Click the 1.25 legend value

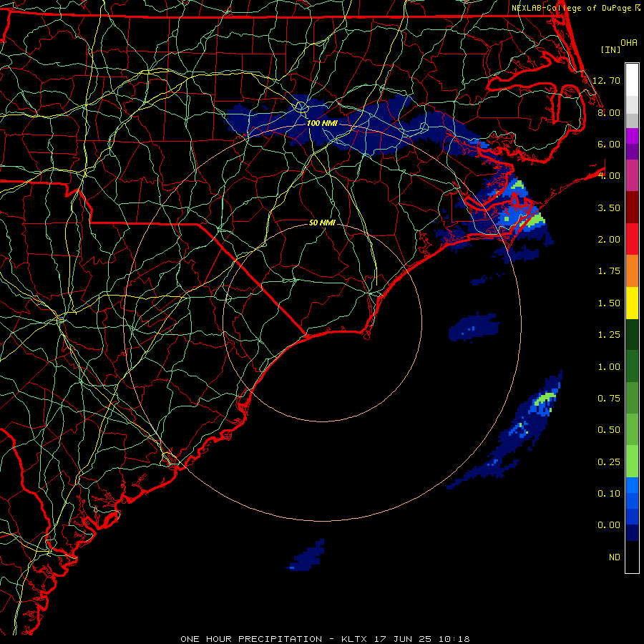609,335
